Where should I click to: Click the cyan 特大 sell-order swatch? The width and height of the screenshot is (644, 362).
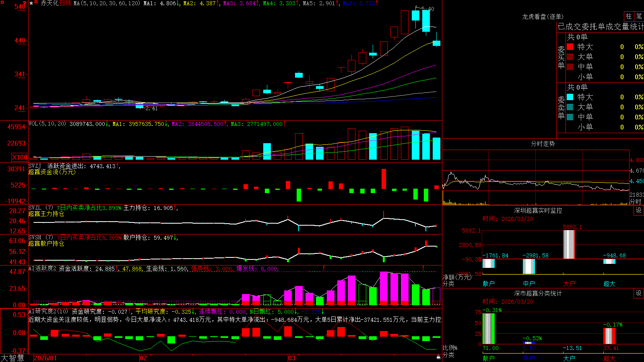click(x=570, y=97)
